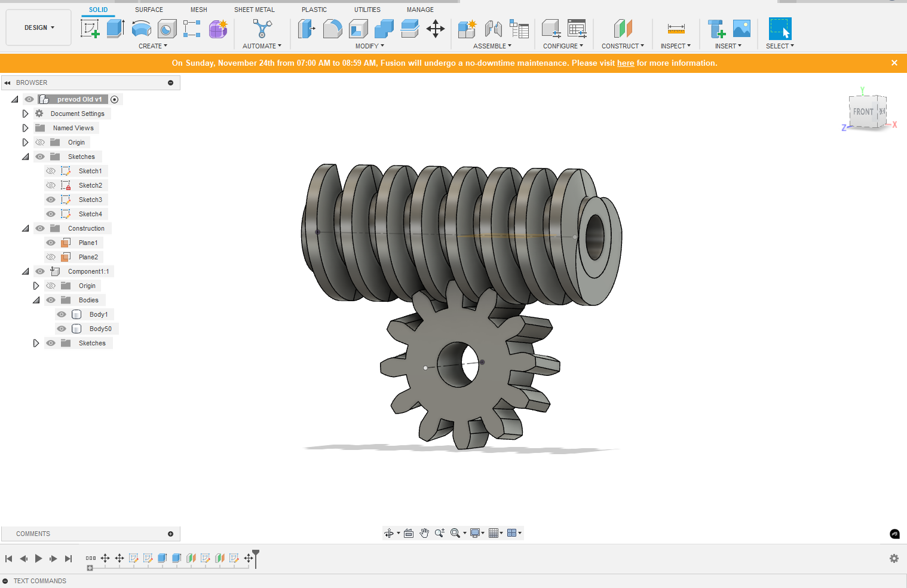The width and height of the screenshot is (907, 588).
Task: Toggle visibility of Sketch3
Action: [x=51, y=200]
